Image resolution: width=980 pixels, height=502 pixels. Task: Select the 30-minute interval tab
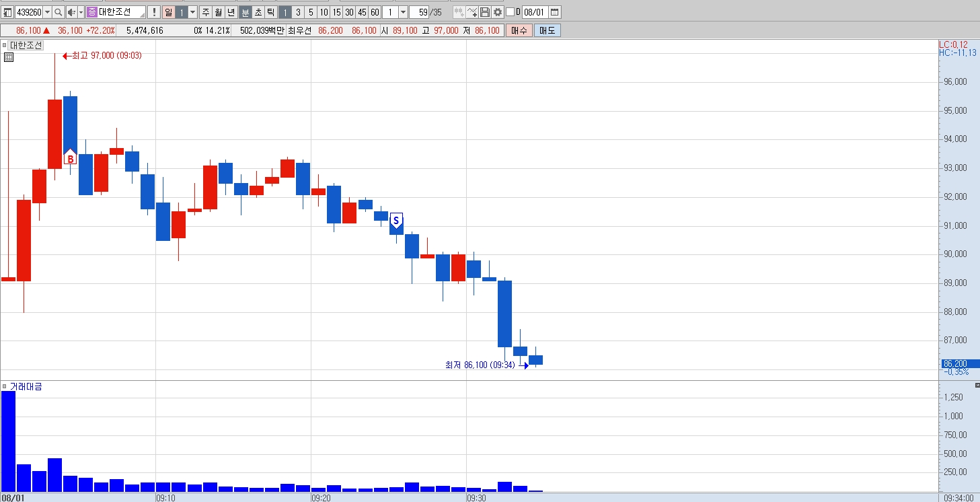[x=349, y=12]
